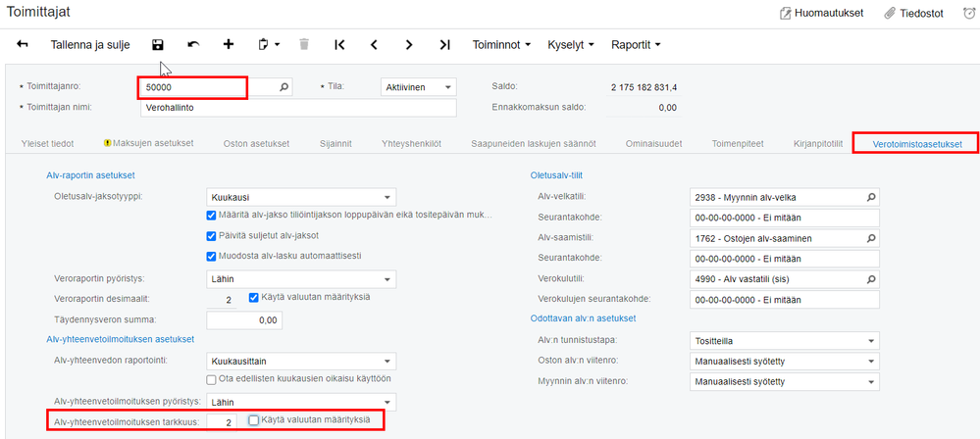This screenshot has width=980, height=439.
Task: Switch to Saapuneiden laskujen säännöt tab
Action: click(533, 144)
